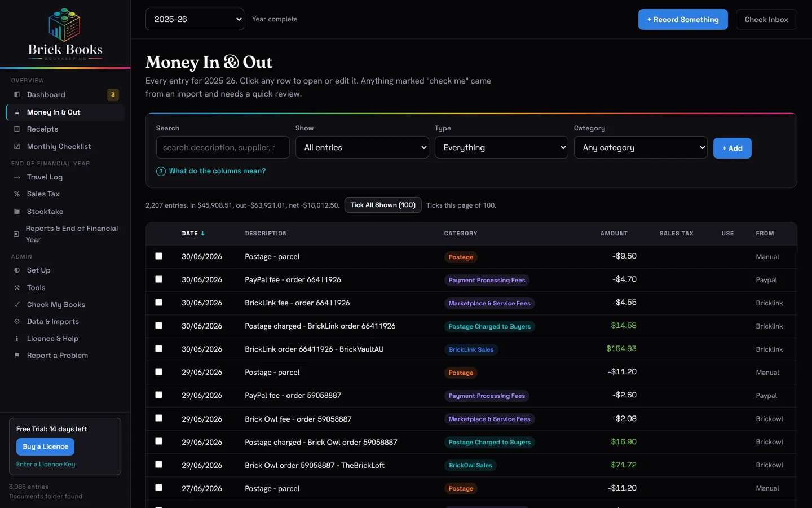Open Enter a Licence Key link
The width and height of the screenshot is (812, 508).
[x=46, y=464]
